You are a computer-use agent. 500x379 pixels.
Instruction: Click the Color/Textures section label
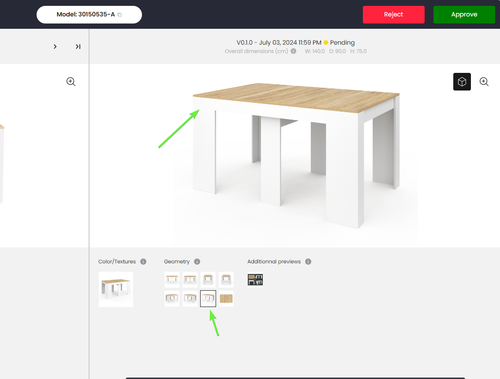click(x=117, y=262)
